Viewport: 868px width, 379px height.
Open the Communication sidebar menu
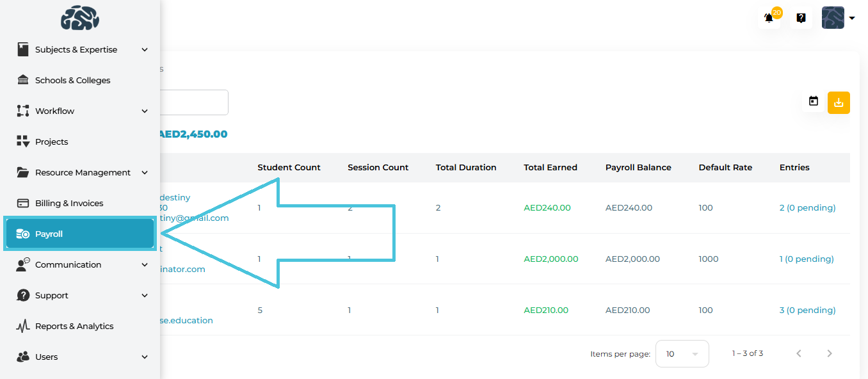pos(68,264)
